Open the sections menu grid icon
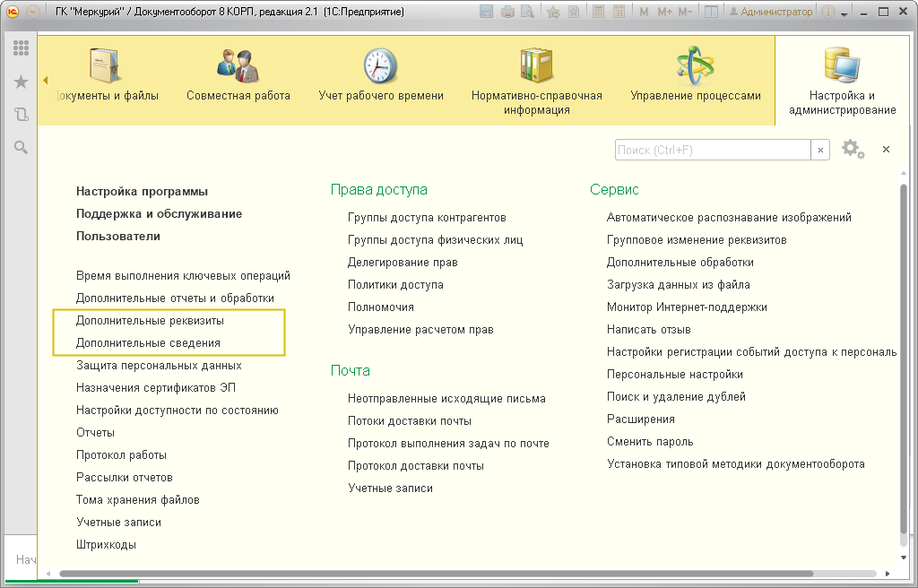 (22, 48)
